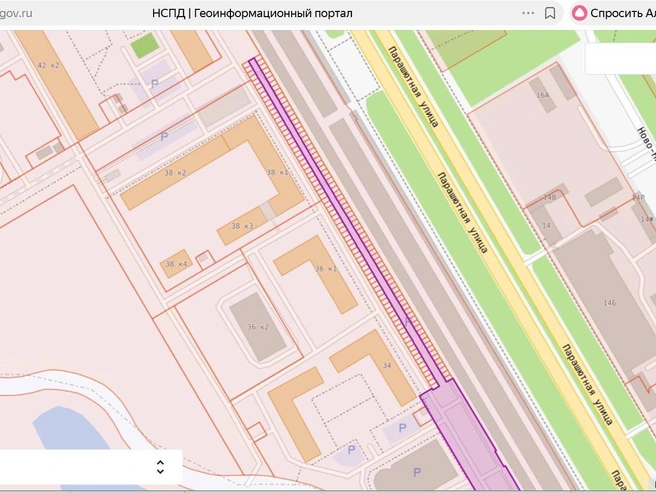Select building label 38 к3
Viewport: 656px width, 493px height.
click(242, 226)
